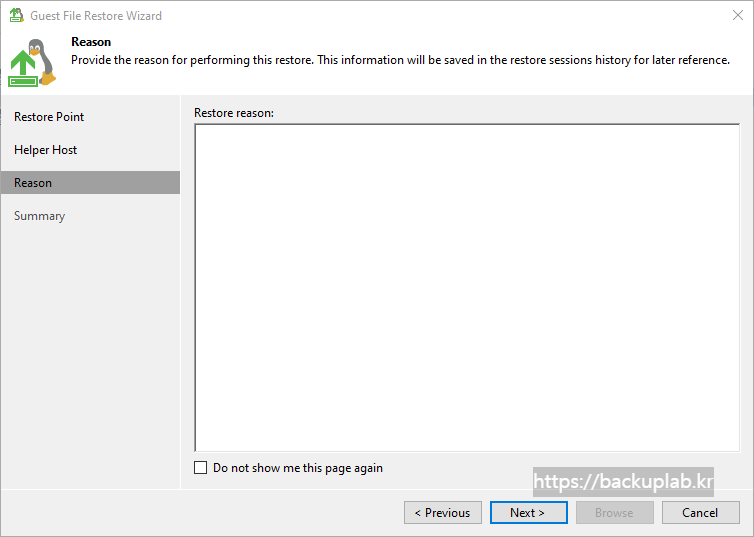This screenshot has height=537, width=754.
Task: Cancel the restore wizard
Action: pyautogui.click(x=701, y=513)
